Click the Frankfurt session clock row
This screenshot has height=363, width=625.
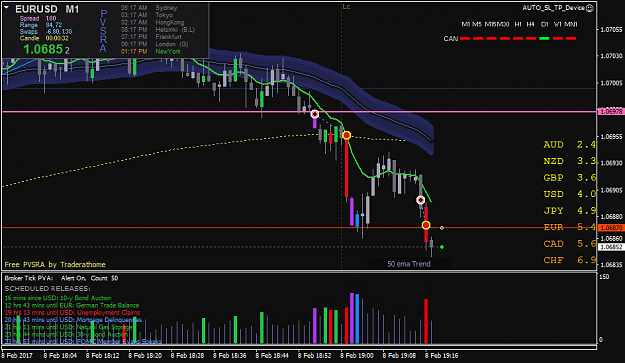(151, 37)
